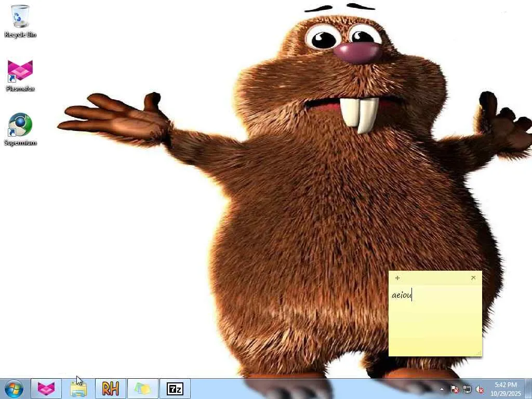Click the Show desktop button
This screenshot has width=532, height=399.
(528, 389)
